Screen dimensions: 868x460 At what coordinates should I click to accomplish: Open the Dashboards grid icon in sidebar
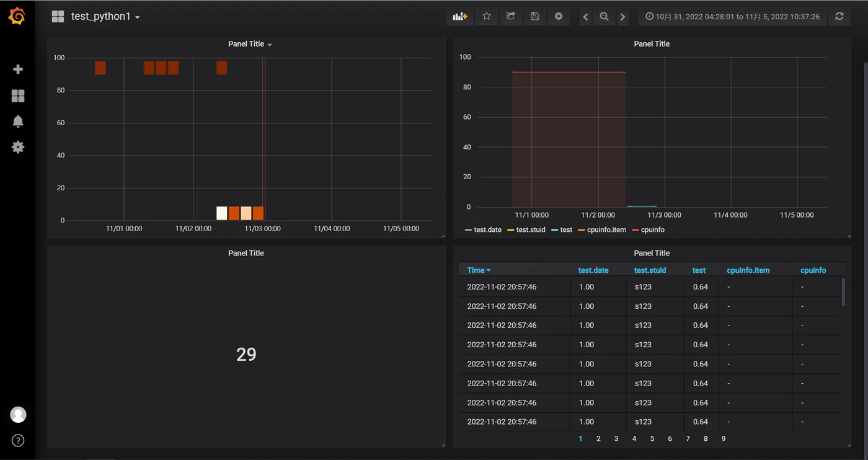(18, 95)
